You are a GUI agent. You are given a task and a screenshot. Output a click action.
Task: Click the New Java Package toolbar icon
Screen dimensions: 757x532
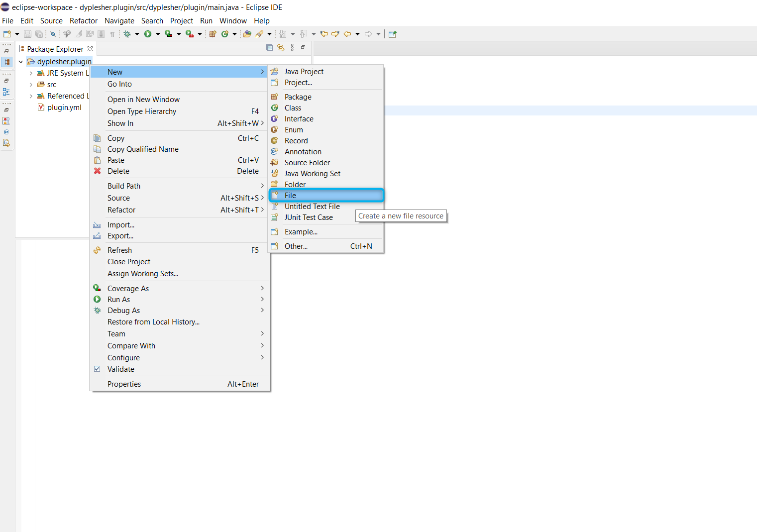[213, 34]
